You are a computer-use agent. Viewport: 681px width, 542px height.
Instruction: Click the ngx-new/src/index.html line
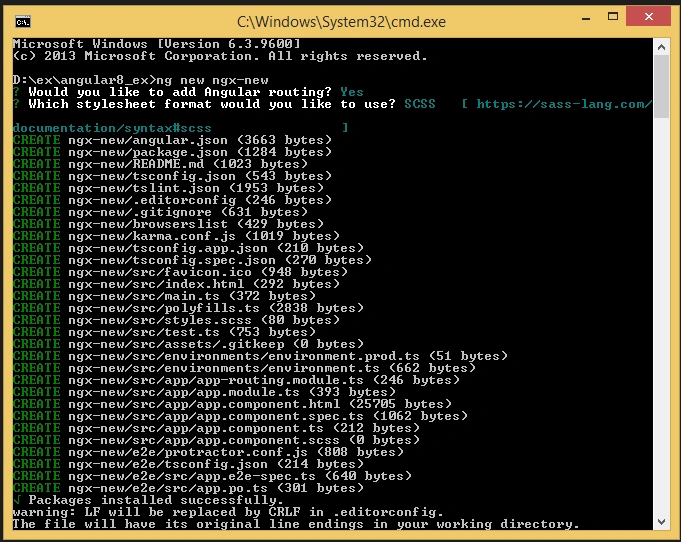pos(176,284)
